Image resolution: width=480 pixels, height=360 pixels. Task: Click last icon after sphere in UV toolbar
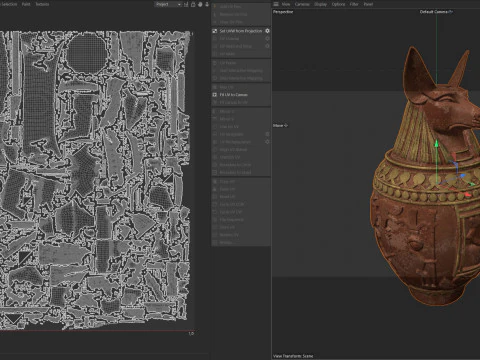tap(207, 4)
